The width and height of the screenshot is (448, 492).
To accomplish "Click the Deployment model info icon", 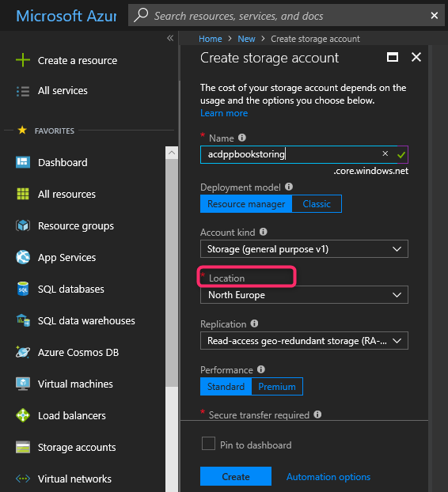I will pyautogui.click(x=289, y=187).
